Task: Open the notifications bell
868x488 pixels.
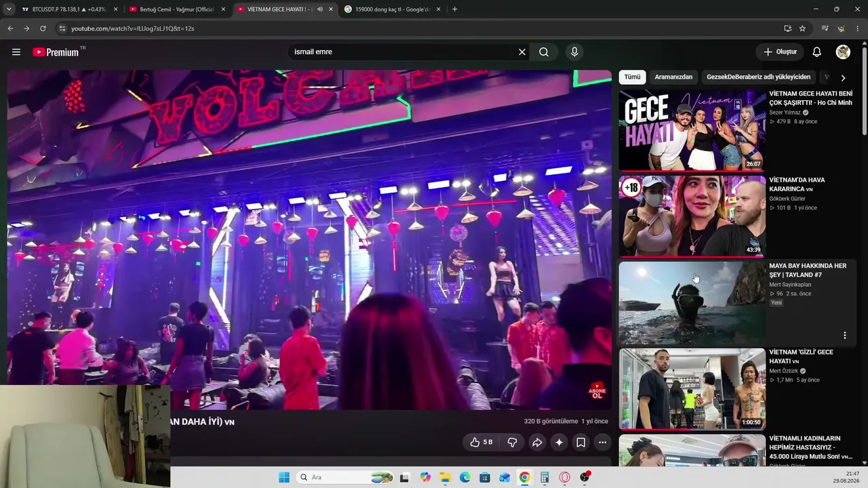Action: tap(817, 52)
